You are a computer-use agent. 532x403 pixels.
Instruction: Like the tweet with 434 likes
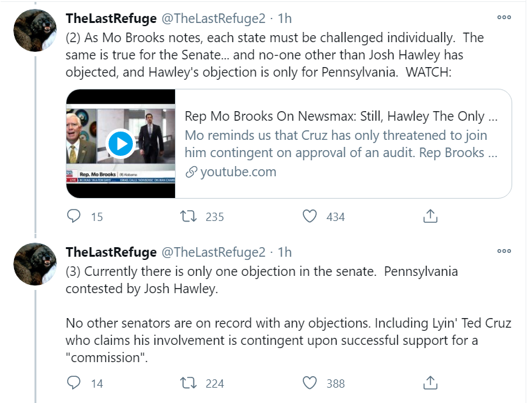310,217
